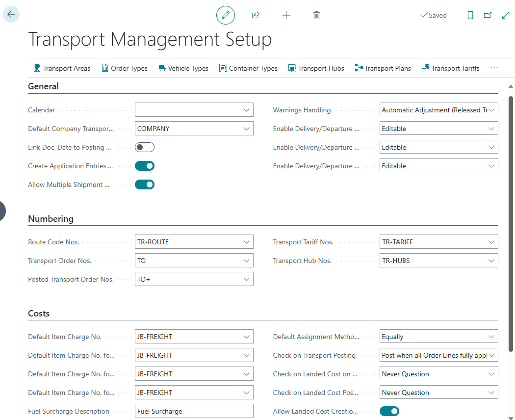Click the share icon in the toolbar

256,15
